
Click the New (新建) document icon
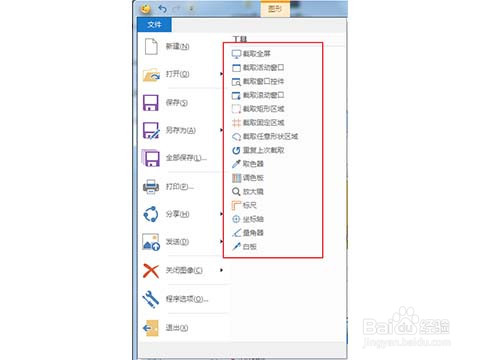[x=151, y=47]
